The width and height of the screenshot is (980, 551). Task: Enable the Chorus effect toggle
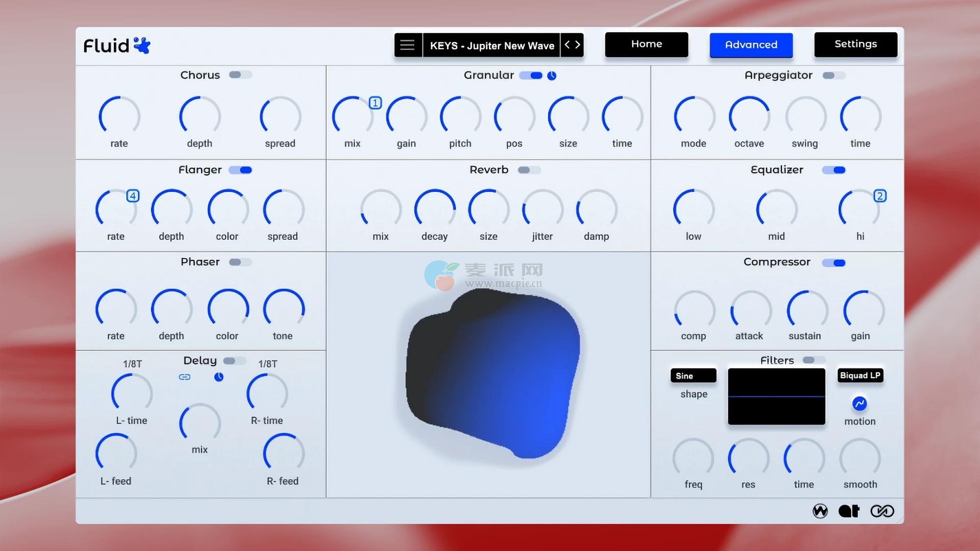(x=240, y=75)
